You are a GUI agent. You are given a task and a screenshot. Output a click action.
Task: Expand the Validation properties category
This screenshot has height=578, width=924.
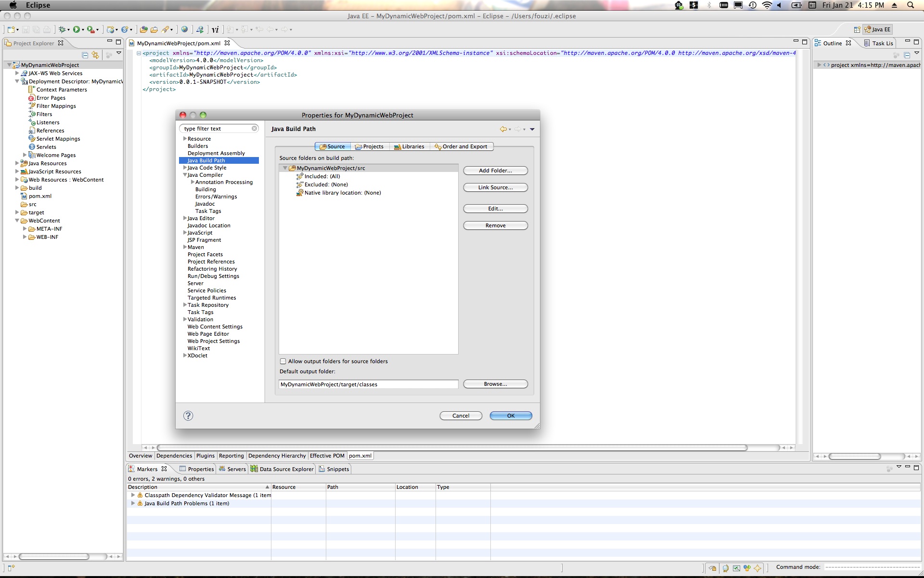[x=185, y=319]
